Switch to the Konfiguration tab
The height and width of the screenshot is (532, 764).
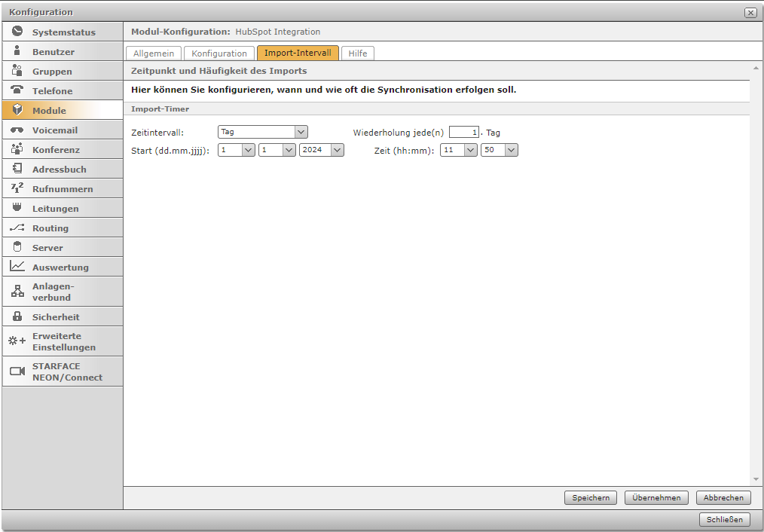point(219,54)
